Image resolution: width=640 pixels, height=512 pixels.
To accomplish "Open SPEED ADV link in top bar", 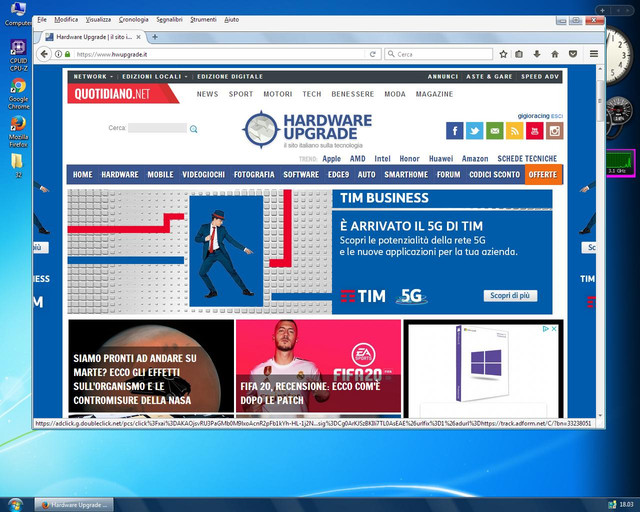I will 540,76.
